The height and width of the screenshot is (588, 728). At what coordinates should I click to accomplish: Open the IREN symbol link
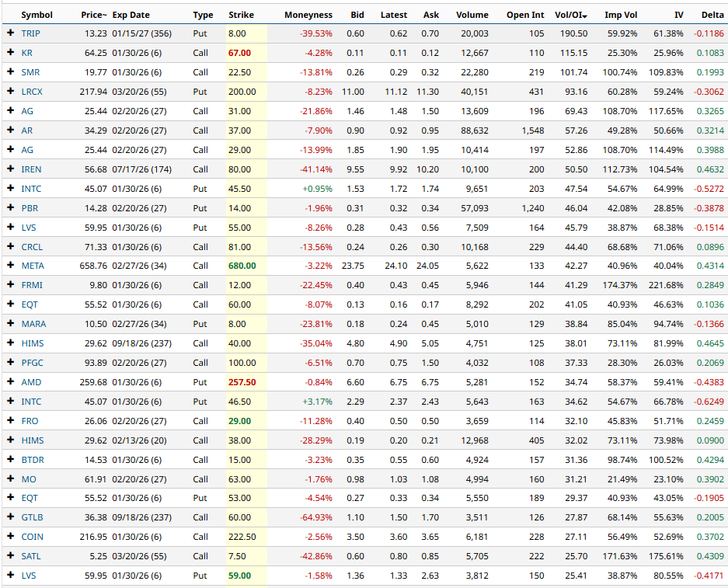31,169
